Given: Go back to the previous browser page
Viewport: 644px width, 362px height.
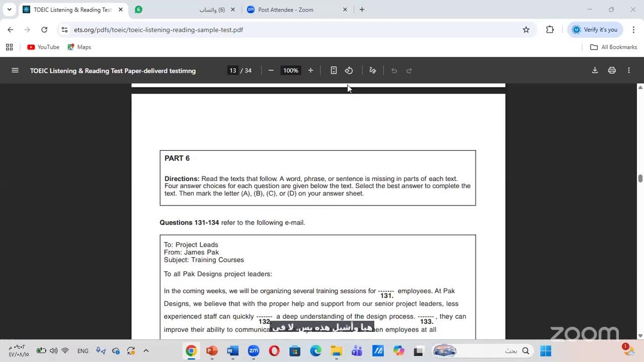Looking at the screenshot, I should (x=11, y=30).
